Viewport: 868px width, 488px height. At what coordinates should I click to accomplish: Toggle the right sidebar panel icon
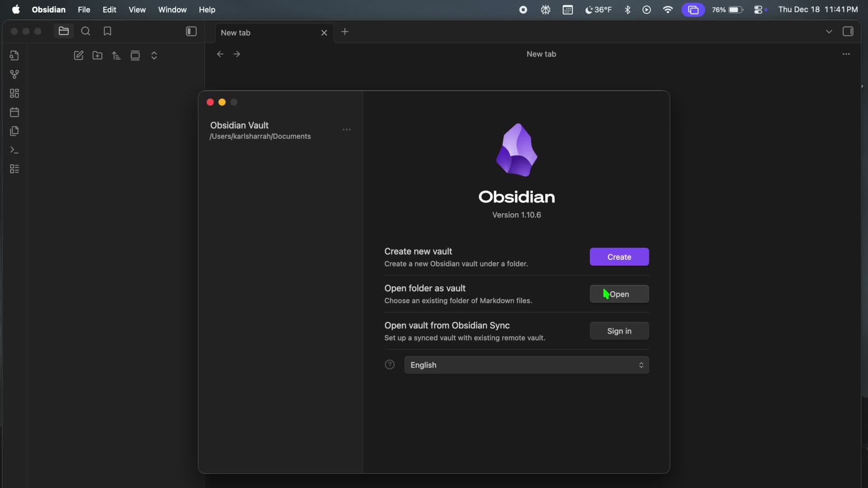848,31
